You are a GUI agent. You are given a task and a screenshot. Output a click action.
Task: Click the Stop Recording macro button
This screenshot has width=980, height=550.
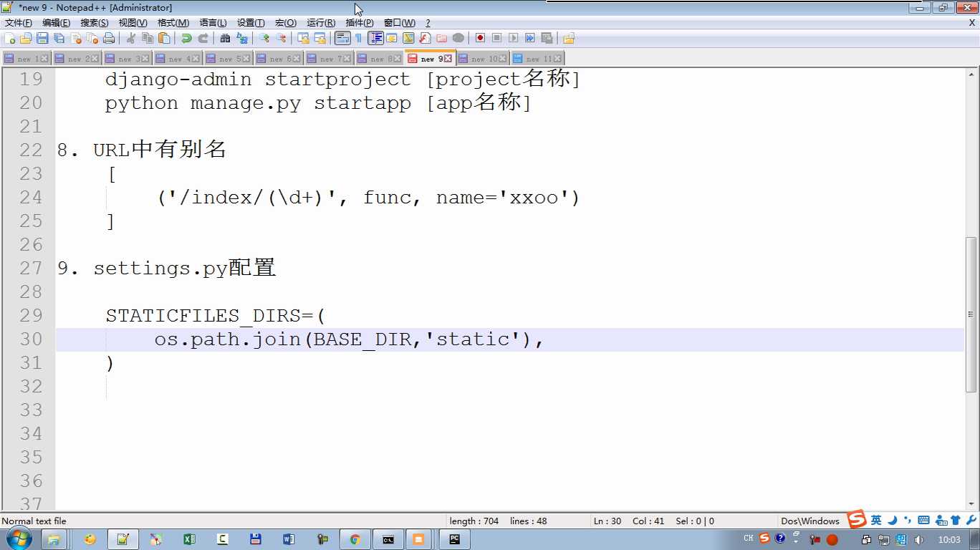click(x=496, y=38)
